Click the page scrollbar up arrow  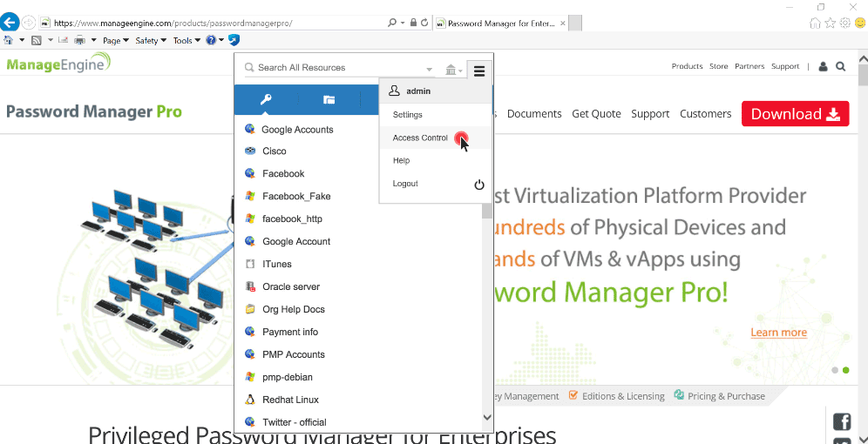click(863, 57)
